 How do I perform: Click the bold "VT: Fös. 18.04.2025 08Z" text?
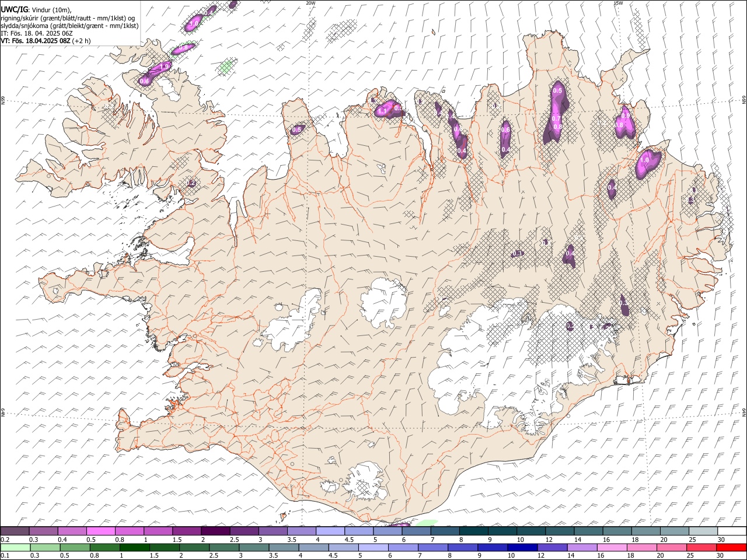(36, 41)
